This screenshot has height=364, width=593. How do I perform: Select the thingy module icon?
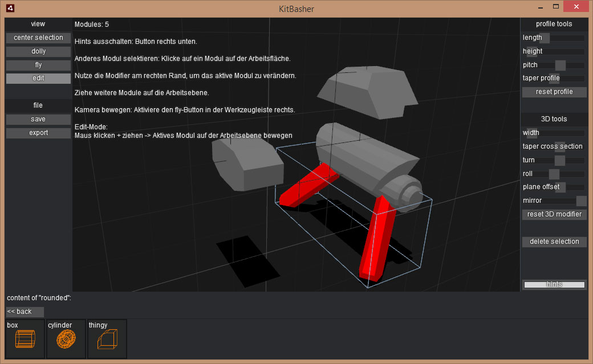click(x=107, y=339)
